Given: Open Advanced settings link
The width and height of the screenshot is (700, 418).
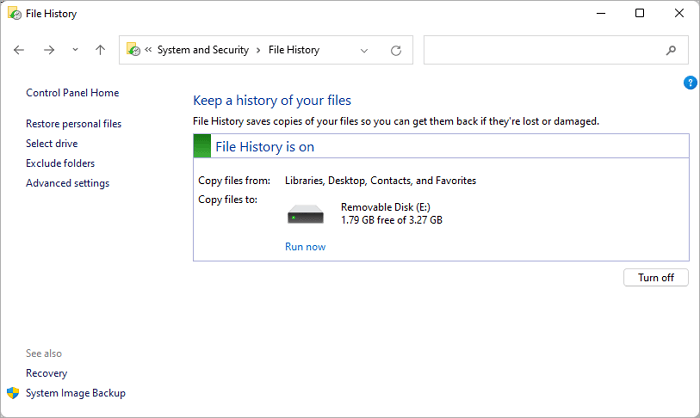Looking at the screenshot, I should click(x=67, y=183).
